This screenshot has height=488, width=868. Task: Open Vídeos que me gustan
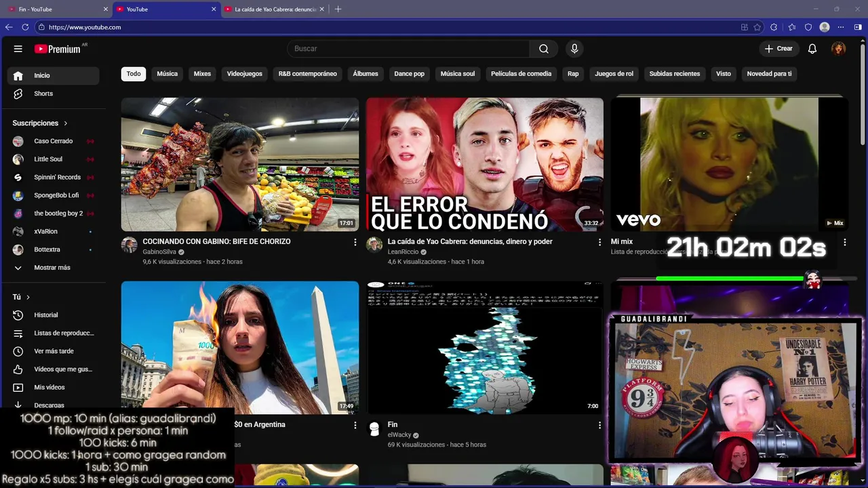coord(53,369)
